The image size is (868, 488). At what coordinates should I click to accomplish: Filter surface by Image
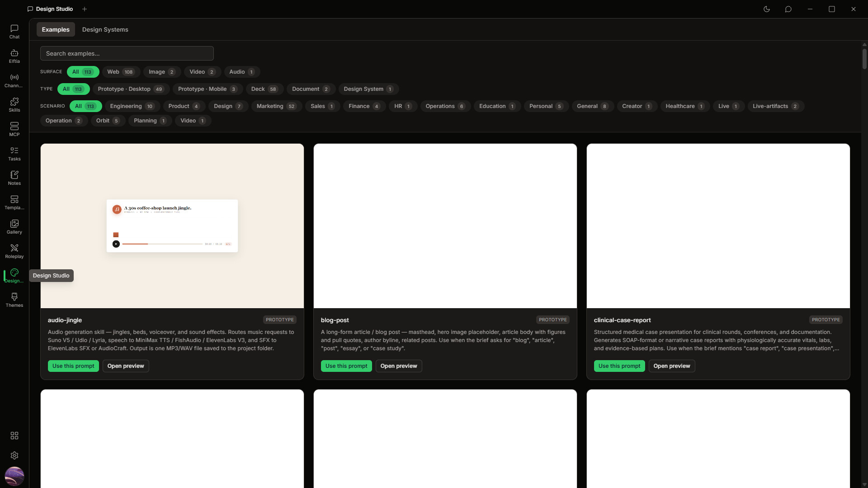tap(162, 72)
